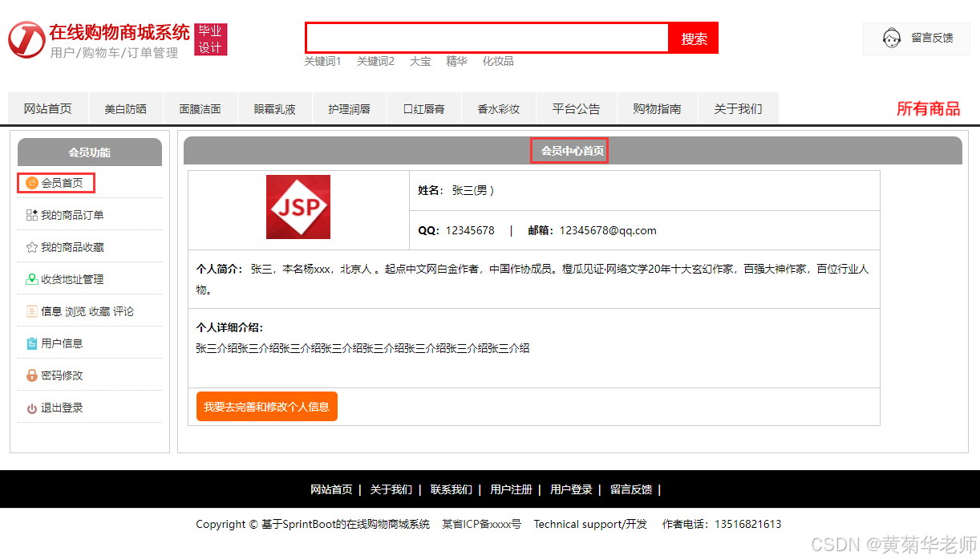This screenshot has height=560, width=980.
Task: Click the QQ number 12345678
Action: tap(470, 230)
